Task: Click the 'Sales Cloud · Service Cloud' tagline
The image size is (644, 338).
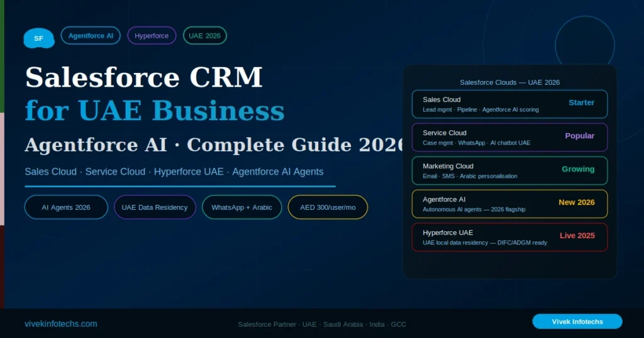Action: point(174,172)
